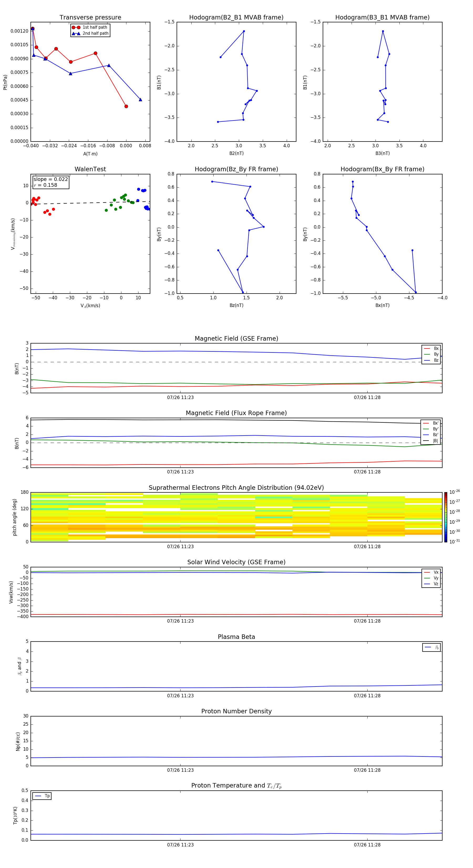Click the "Proton Number Density" title
This screenshot has width=473, height=868.
pyautogui.click(x=236, y=711)
